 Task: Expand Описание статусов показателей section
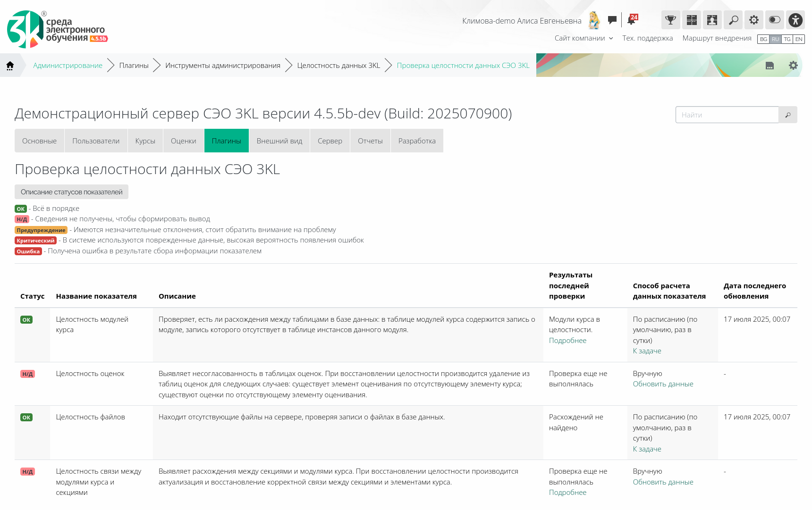[x=71, y=192]
